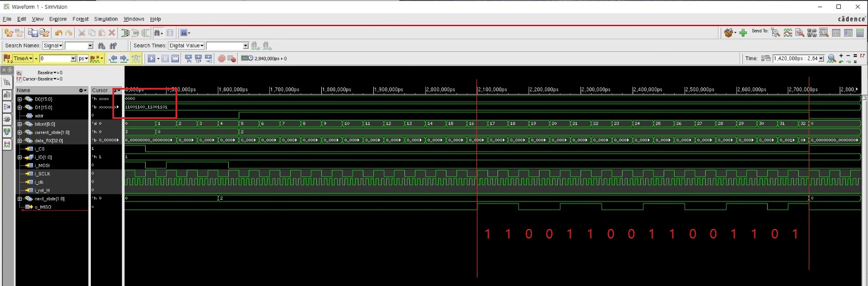Open the Simulation menu
The width and height of the screenshot is (868, 286).
point(106,19)
